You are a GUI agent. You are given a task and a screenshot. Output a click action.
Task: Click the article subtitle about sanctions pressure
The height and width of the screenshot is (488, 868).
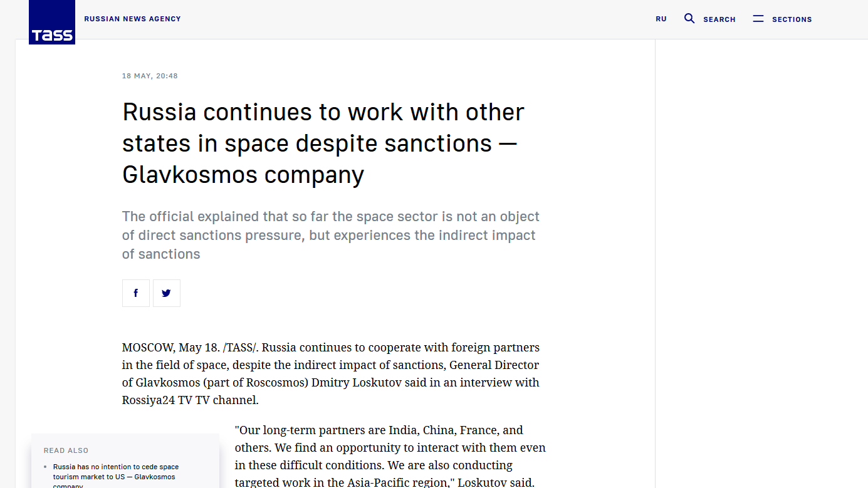click(331, 236)
